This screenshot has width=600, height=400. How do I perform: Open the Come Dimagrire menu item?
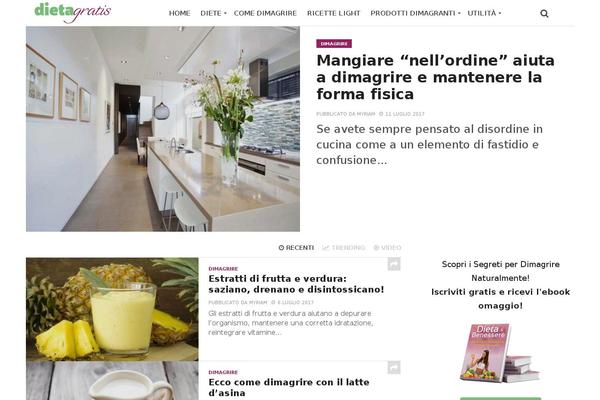tap(265, 13)
